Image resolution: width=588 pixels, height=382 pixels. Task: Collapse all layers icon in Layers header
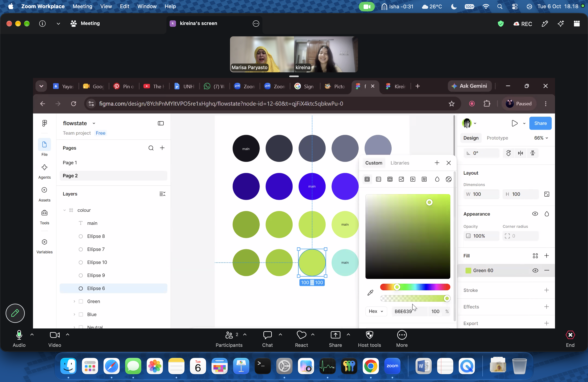point(162,194)
